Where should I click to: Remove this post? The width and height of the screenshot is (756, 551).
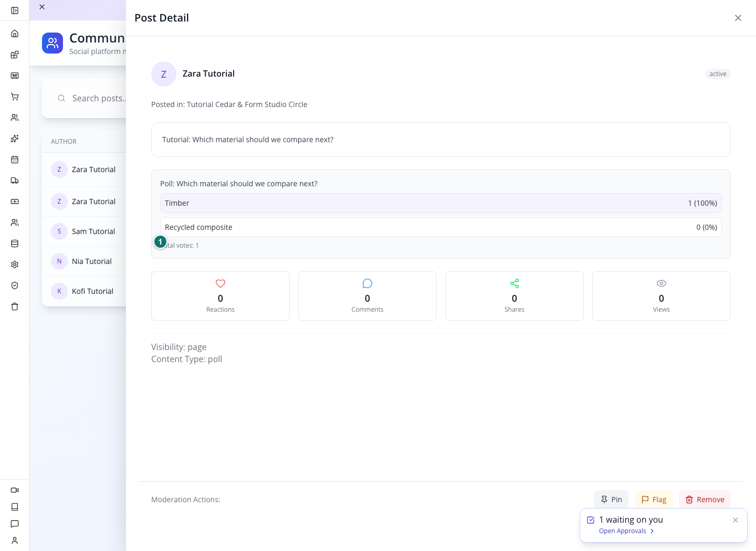pos(705,500)
